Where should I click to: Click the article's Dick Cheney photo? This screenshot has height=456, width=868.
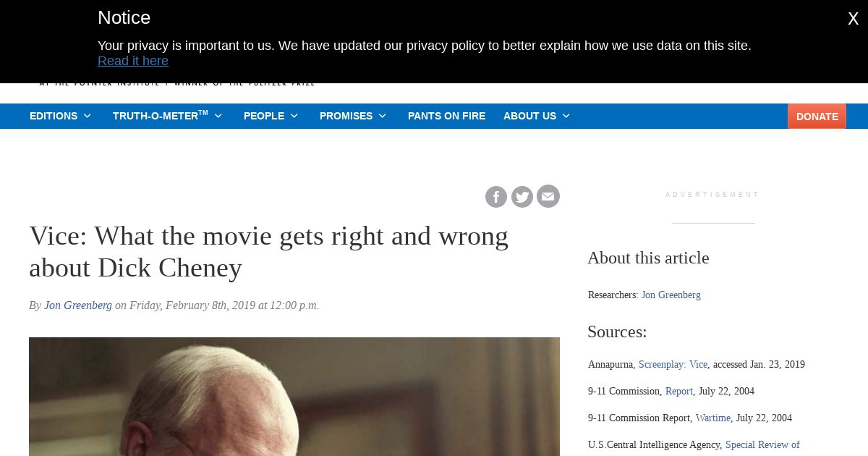294,397
